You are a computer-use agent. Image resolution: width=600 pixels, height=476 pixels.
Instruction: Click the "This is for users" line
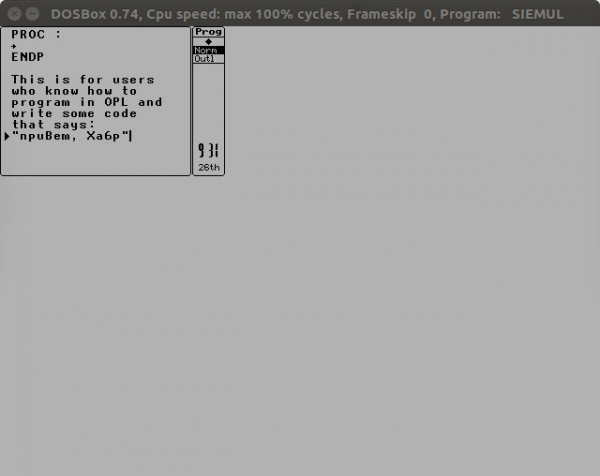[x=83, y=80]
